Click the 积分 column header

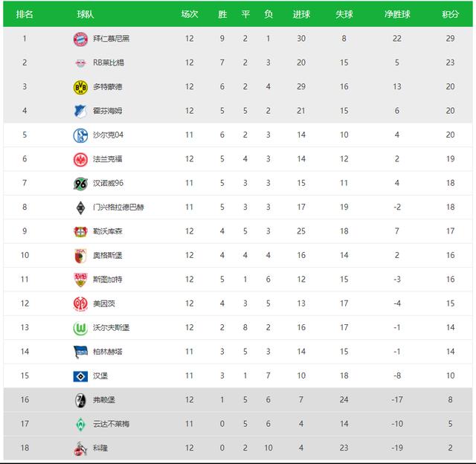(450, 15)
